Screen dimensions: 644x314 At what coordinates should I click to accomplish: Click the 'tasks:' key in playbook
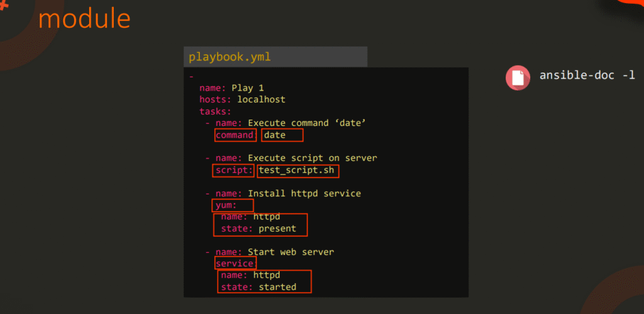215,111
